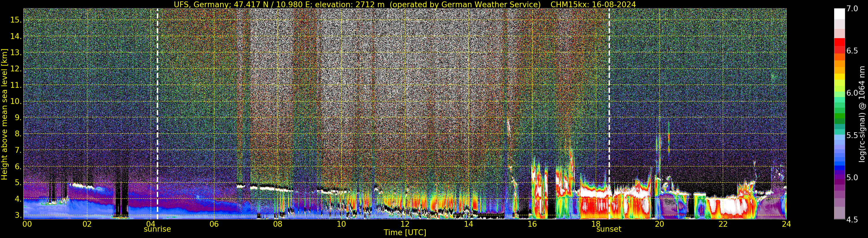Click the '8.' height tick label
Viewport: 868px width, 238px height.
tap(18, 134)
